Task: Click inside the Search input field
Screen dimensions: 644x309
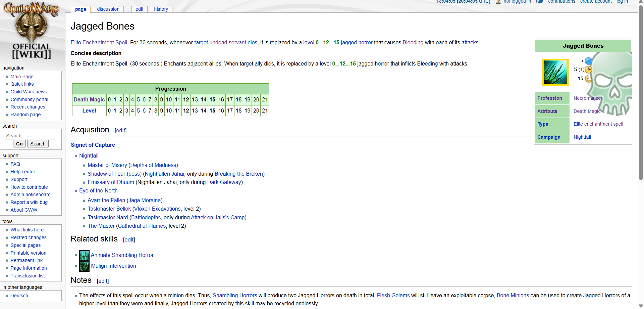Action: point(31,136)
